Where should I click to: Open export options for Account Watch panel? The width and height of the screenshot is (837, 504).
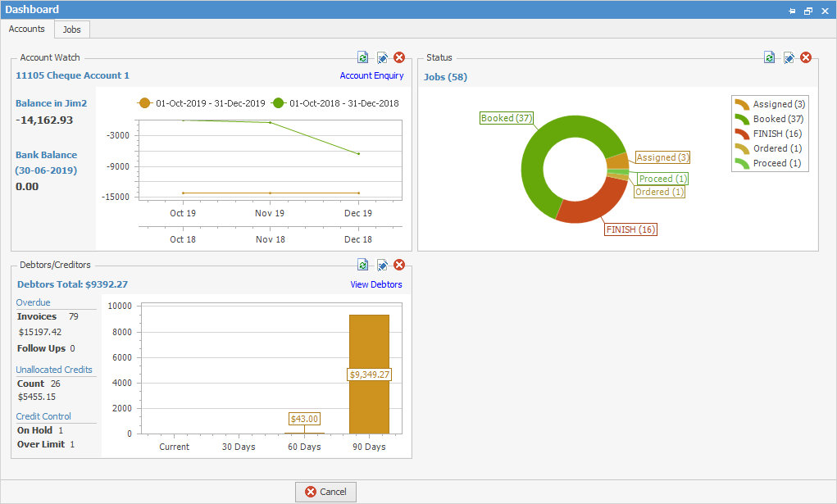[x=381, y=57]
